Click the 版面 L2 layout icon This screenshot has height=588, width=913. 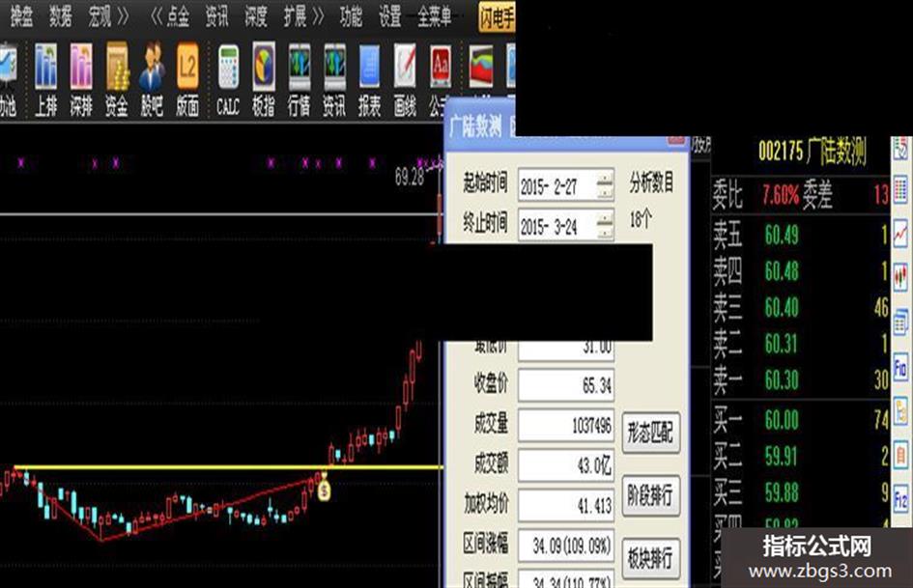click(187, 80)
